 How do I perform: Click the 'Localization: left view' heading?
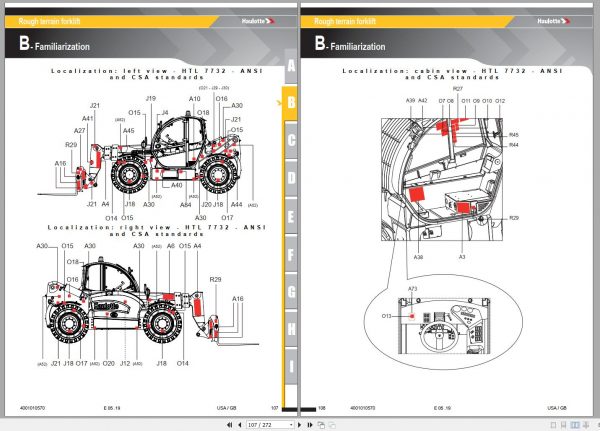pyautogui.click(x=157, y=74)
